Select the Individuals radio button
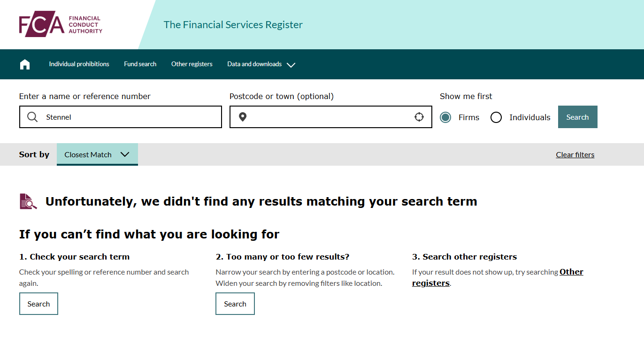Screen dimensions: 644x337 pyautogui.click(x=496, y=117)
